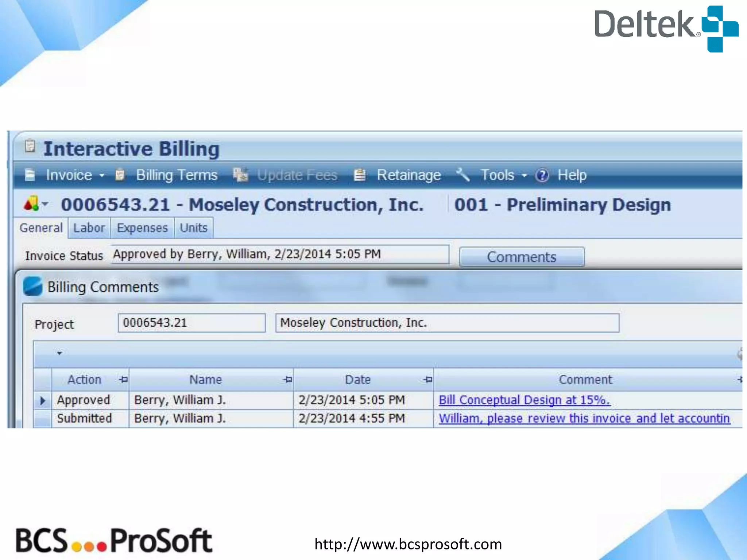The image size is (747, 560).
Task: Open the Units tab
Action: (193, 228)
